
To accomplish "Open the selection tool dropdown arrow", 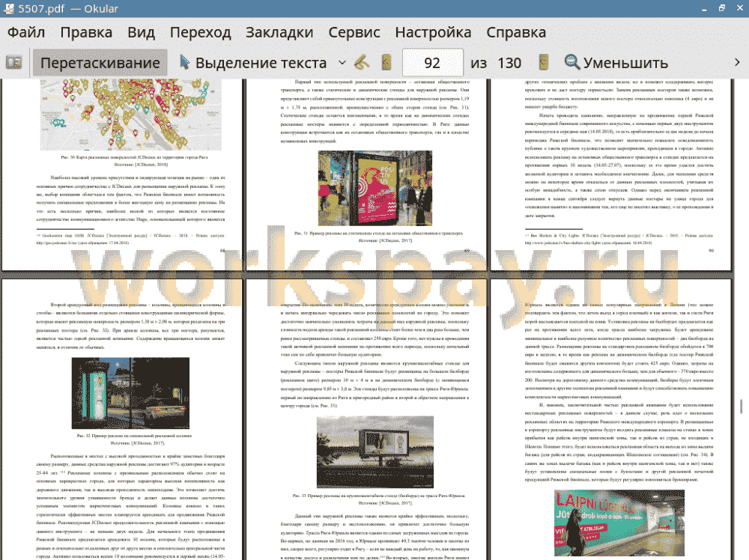I will [342, 63].
